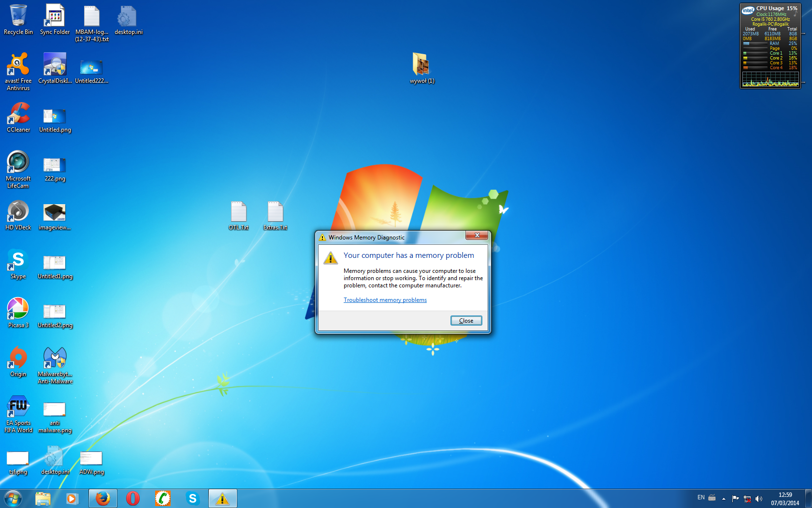812x508 pixels.
Task: Select the CCleaner desktop shortcut
Action: 18,117
